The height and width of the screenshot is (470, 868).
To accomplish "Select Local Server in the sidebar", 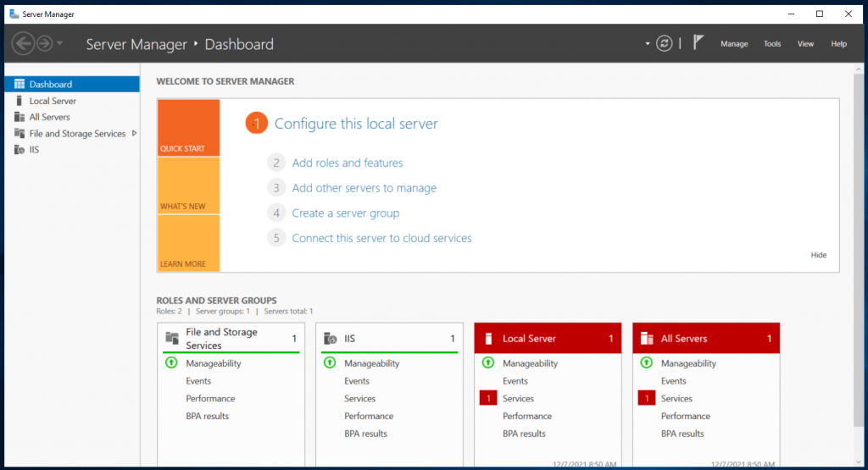I will (72, 101).
